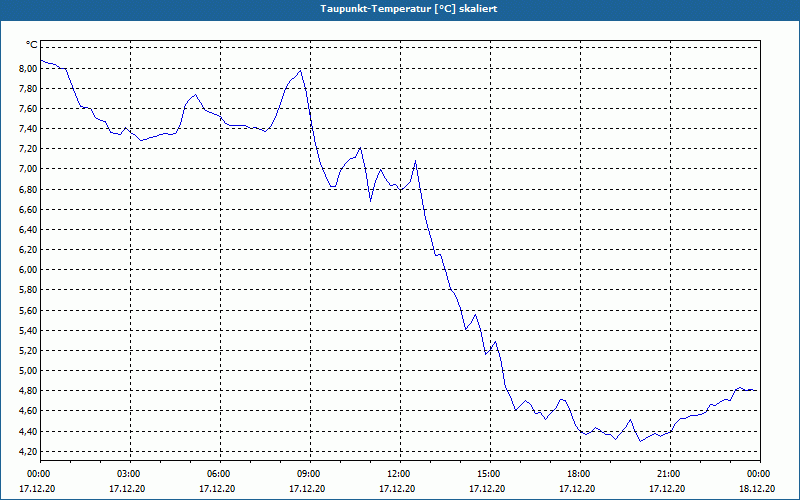Select the 5,60 y-axis value
The width and height of the screenshot is (800, 500).
pos(28,310)
